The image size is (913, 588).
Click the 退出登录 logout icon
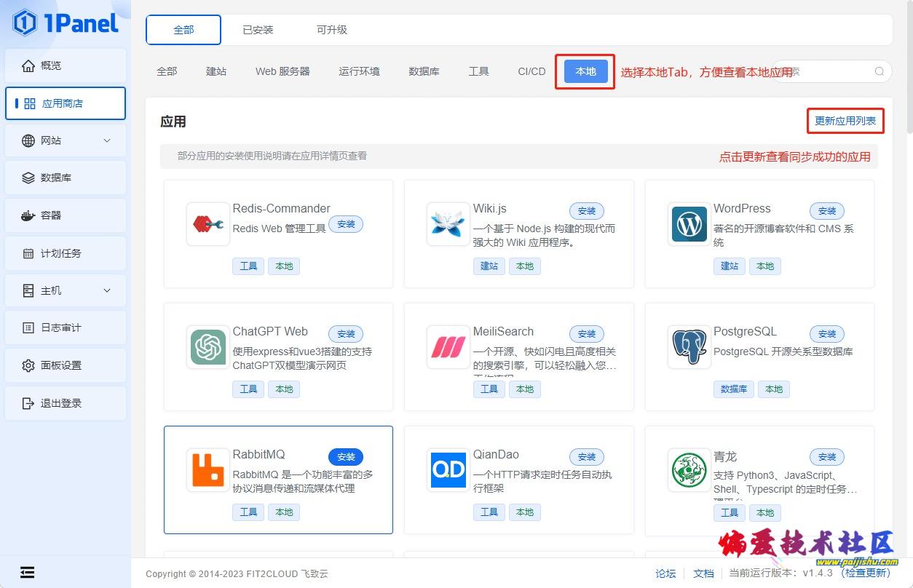[28, 403]
